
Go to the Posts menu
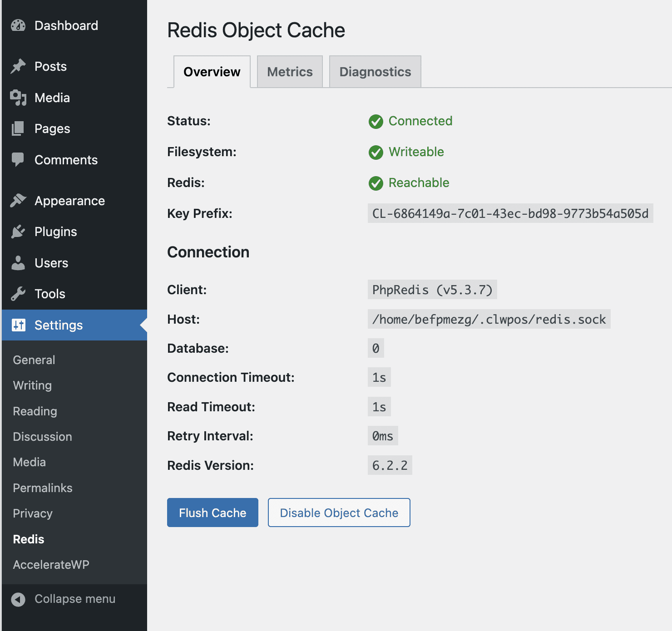(74, 66)
